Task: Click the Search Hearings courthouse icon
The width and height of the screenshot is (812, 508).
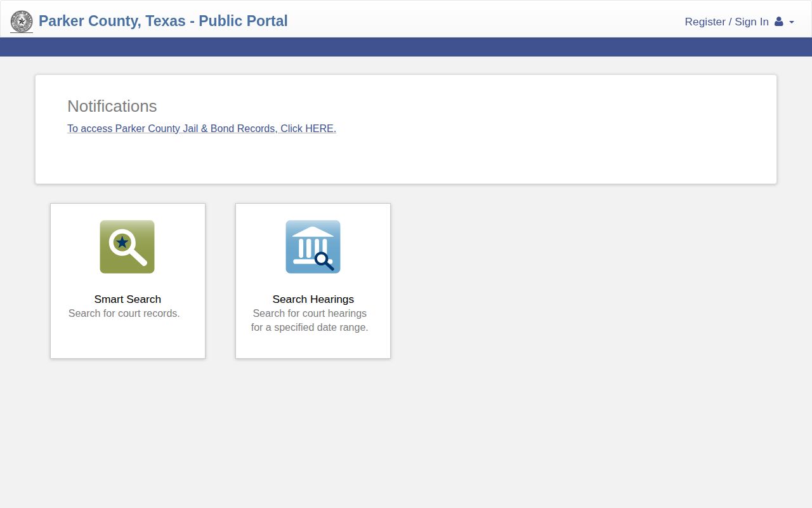Action: (313, 247)
